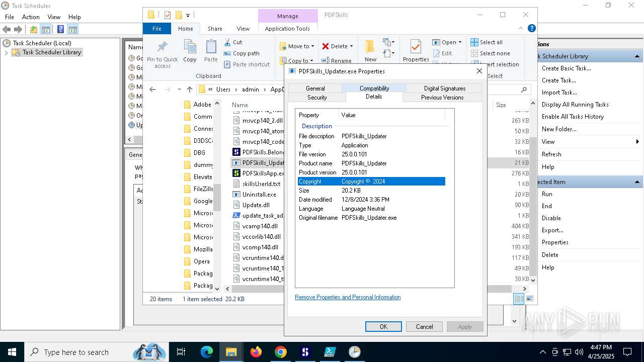Image resolution: width=644 pixels, height=362 pixels.
Task: Click Select all in ribbon
Action: click(x=487, y=42)
